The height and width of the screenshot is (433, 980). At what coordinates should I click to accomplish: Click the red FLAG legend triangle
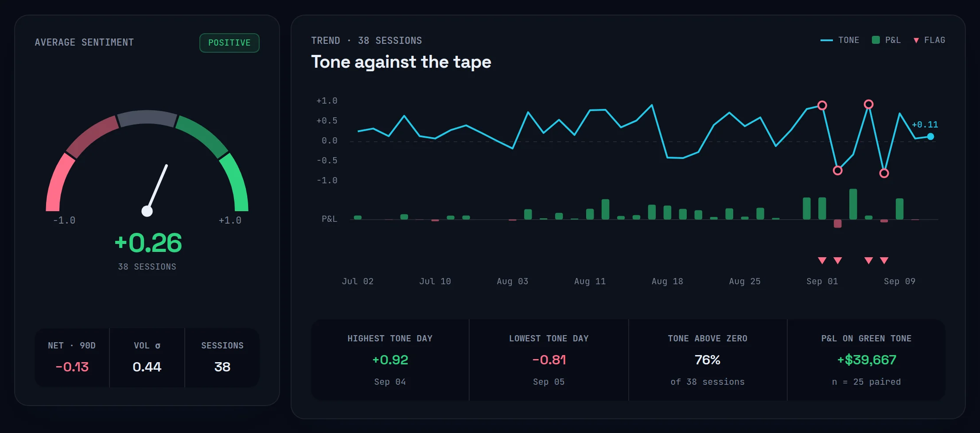tap(916, 40)
